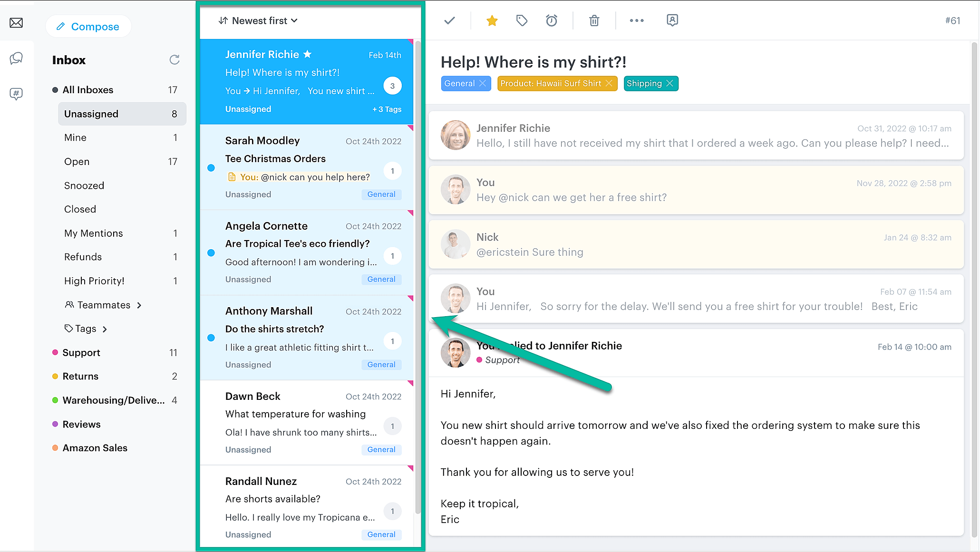The image size is (980, 552).
Task: Delete the conversation via the trash icon
Action: click(x=593, y=20)
